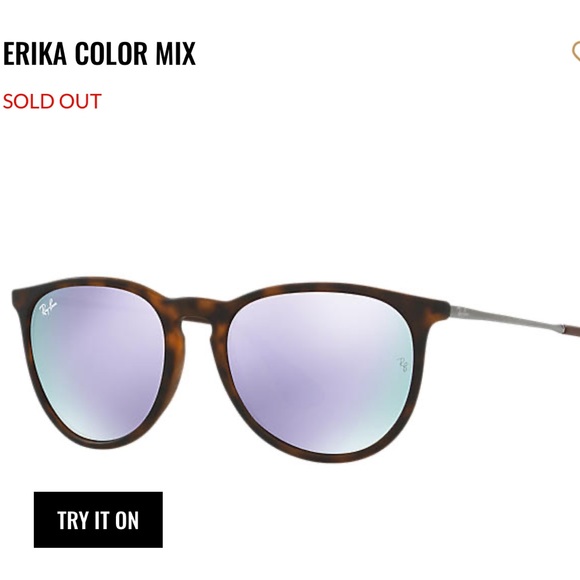Click the gunmetal temple arm

[x=505, y=317]
